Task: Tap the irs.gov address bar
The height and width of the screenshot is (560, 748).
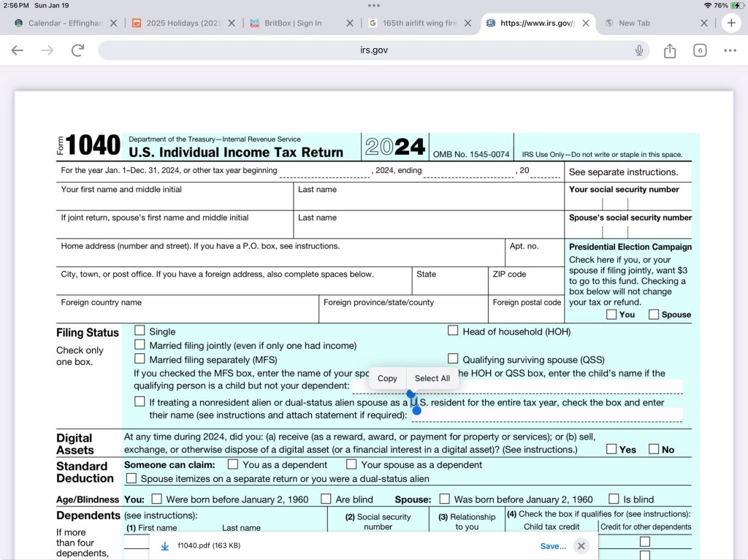Action: coord(373,50)
